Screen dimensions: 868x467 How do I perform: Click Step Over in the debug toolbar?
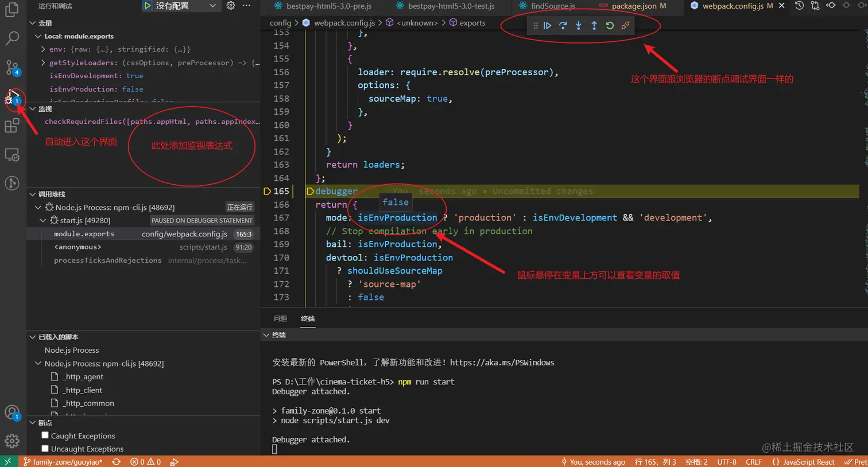(563, 25)
